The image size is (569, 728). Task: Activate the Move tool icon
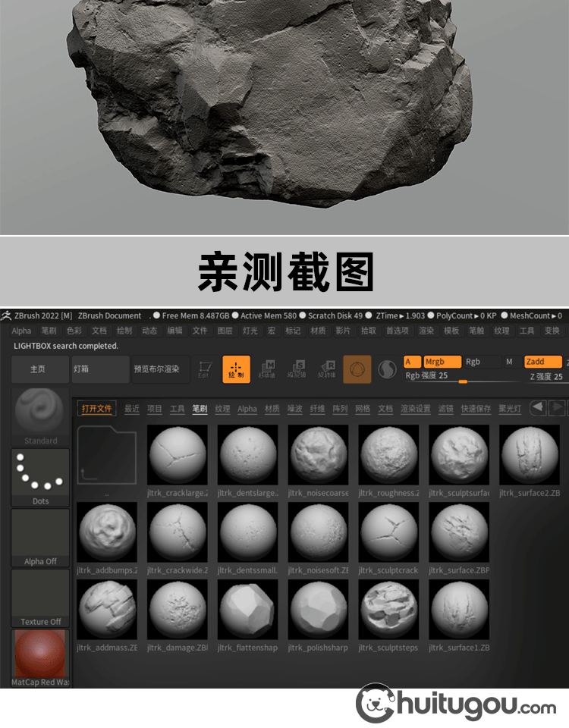coord(267,369)
